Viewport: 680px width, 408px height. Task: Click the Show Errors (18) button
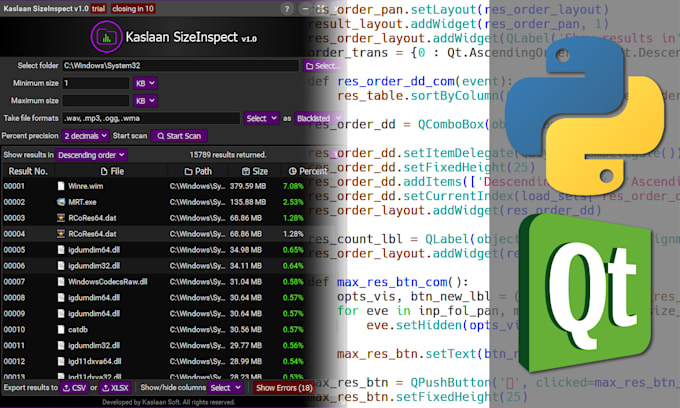284,388
